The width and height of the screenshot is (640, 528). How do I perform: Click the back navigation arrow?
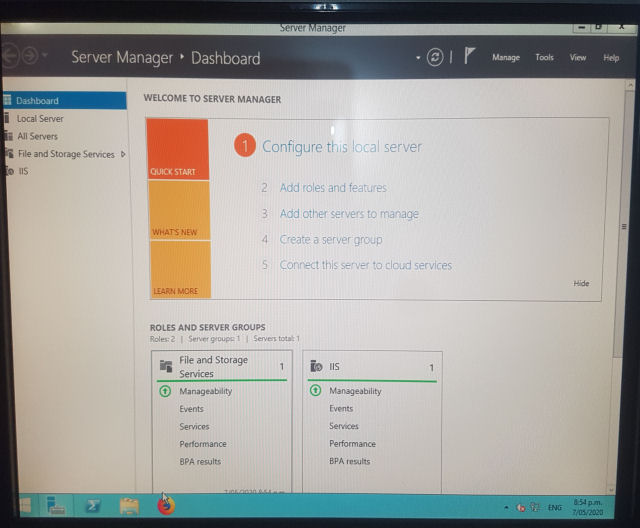(x=10, y=55)
